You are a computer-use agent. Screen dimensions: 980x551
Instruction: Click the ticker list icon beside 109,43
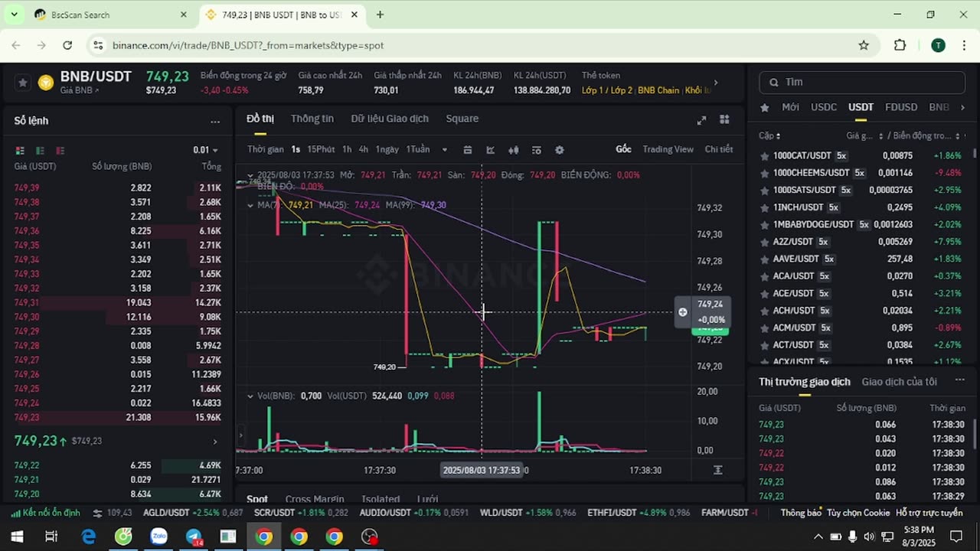tap(97, 513)
